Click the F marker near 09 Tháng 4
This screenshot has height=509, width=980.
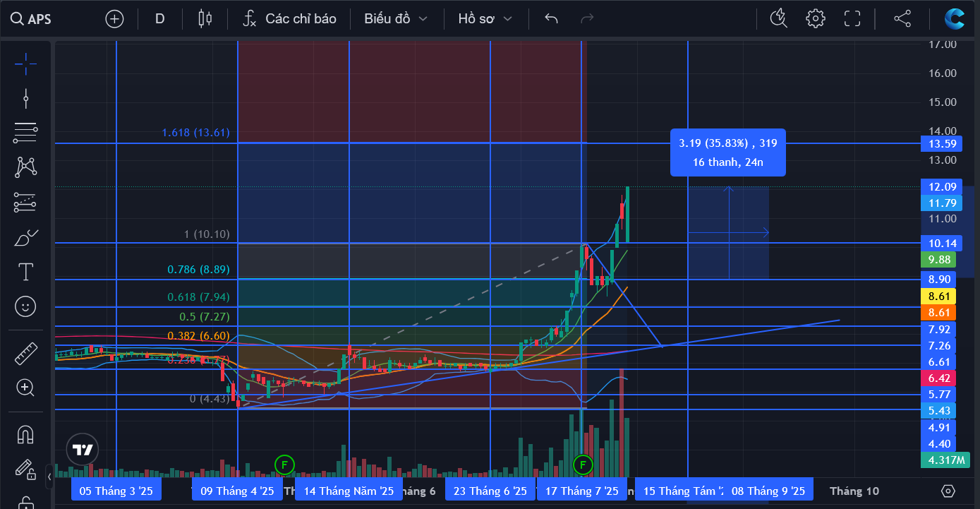tap(284, 464)
